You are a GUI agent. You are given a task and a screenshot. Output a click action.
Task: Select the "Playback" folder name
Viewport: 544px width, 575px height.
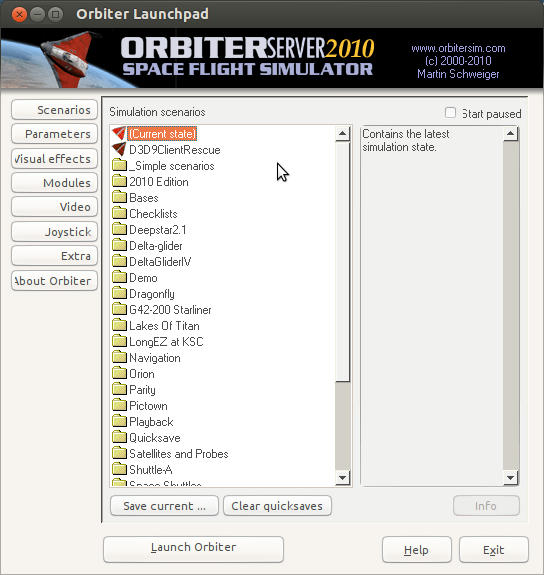[x=151, y=422]
